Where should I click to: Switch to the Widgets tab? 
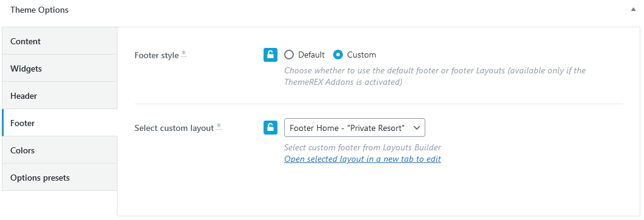click(x=59, y=68)
